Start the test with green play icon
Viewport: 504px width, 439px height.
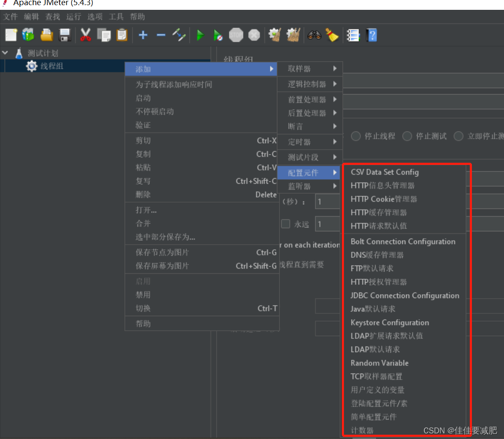[200, 35]
